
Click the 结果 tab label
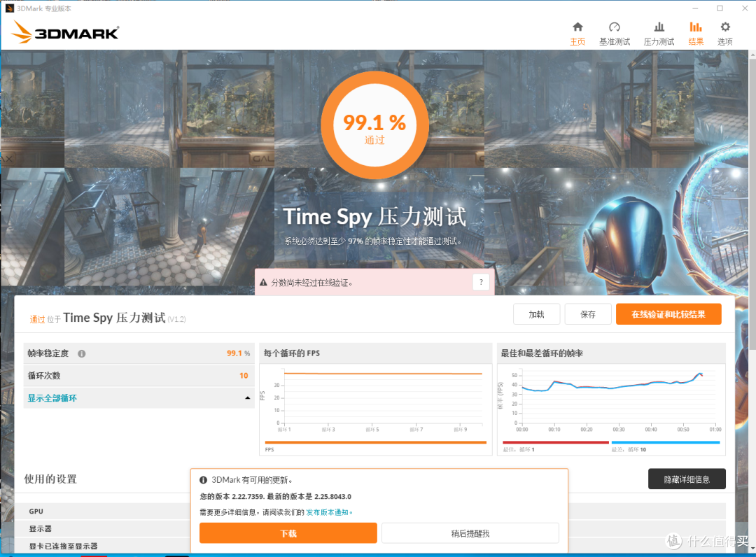696,41
